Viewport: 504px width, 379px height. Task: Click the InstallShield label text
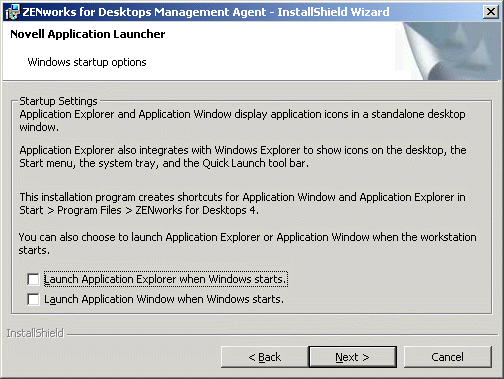point(35,333)
